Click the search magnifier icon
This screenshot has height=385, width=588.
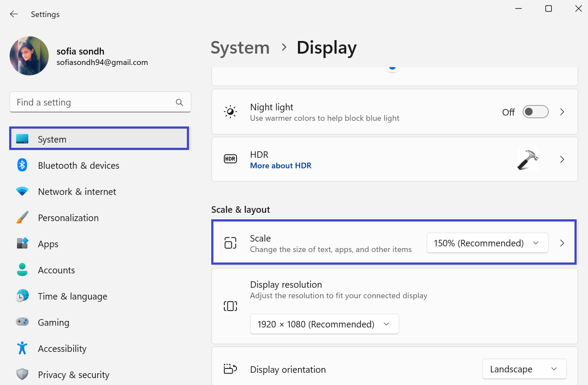pyautogui.click(x=179, y=102)
